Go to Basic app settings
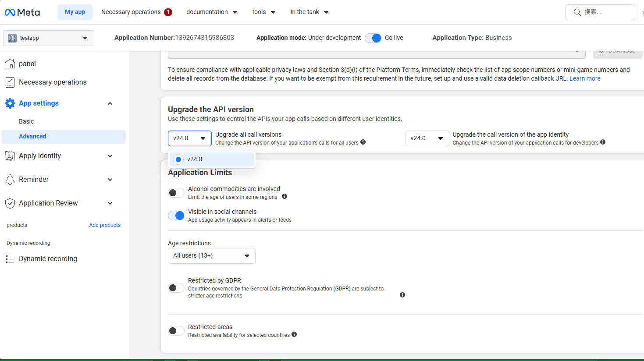Image resolution: width=644 pixels, height=361 pixels. point(26,122)
